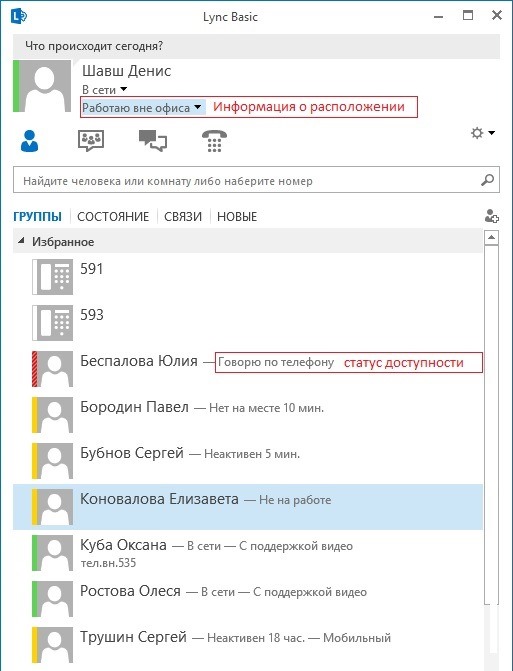This screenshot has width=513, height=671.
Task: Click the phone icon of contact 591
Action: 53,277
